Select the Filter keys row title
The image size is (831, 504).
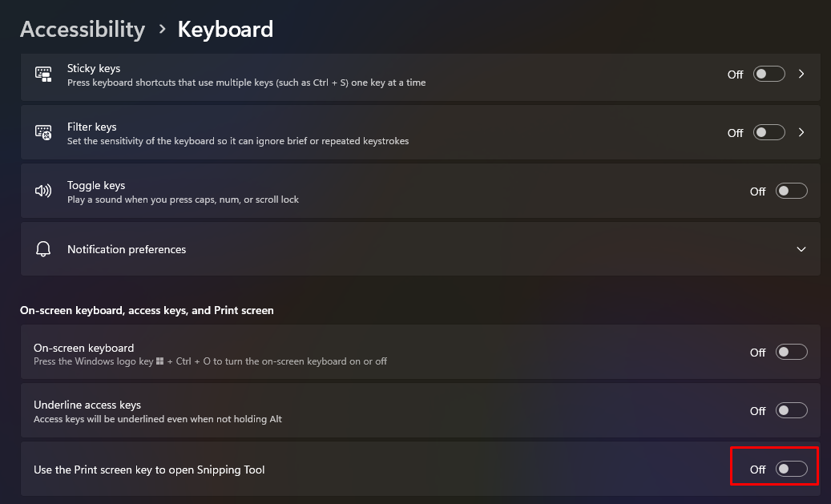[92, 127]
